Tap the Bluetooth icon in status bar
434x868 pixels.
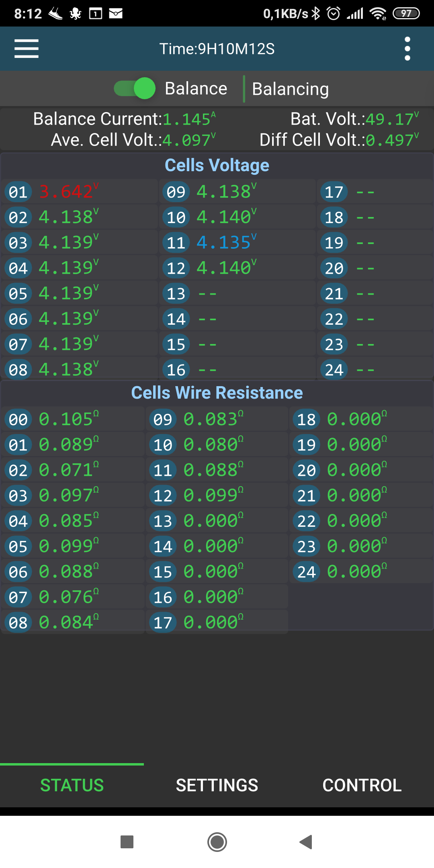tap(316, 14)
